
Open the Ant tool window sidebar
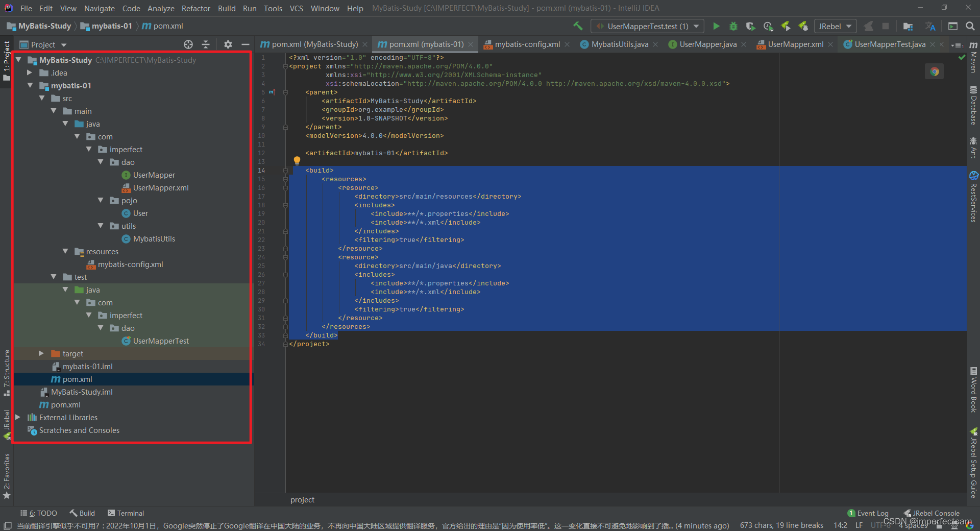point(973,148)
